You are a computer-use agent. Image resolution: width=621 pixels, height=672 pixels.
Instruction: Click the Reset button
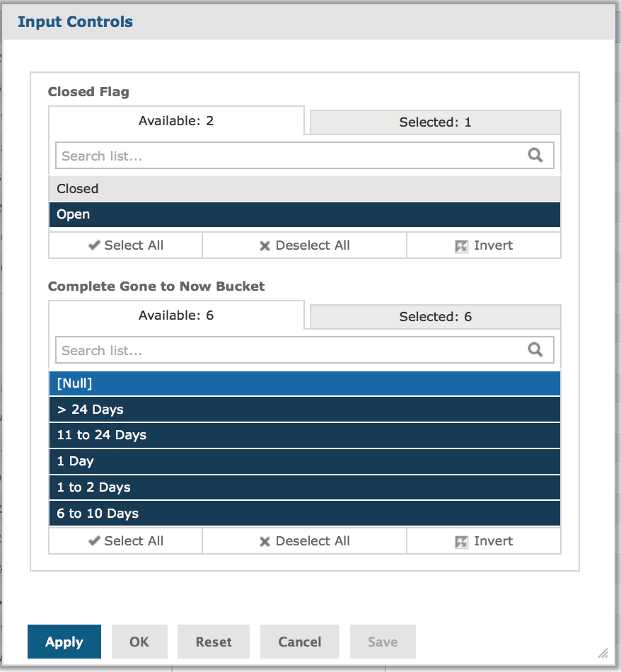pyautogui.click(x=214, y=642)
